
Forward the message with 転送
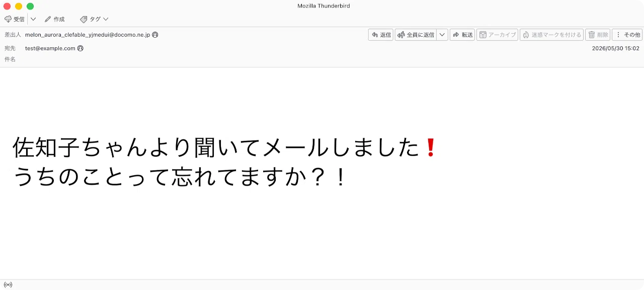click(462, 35)
